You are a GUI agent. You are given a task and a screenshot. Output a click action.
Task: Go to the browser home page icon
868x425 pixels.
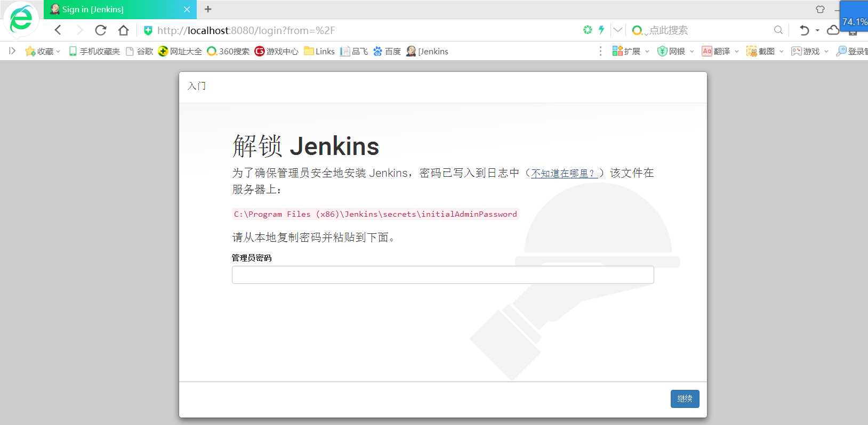click(x=123, y=30)
